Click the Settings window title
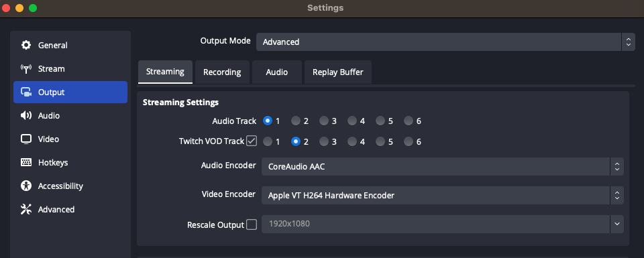The height and width of the screenshot is (258, 644). click(325, 8)
